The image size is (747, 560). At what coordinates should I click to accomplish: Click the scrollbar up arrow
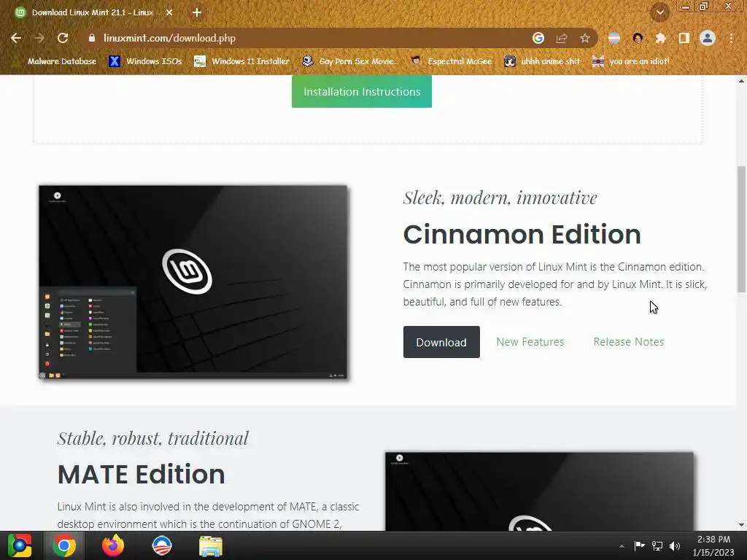(x=741, y=81)
